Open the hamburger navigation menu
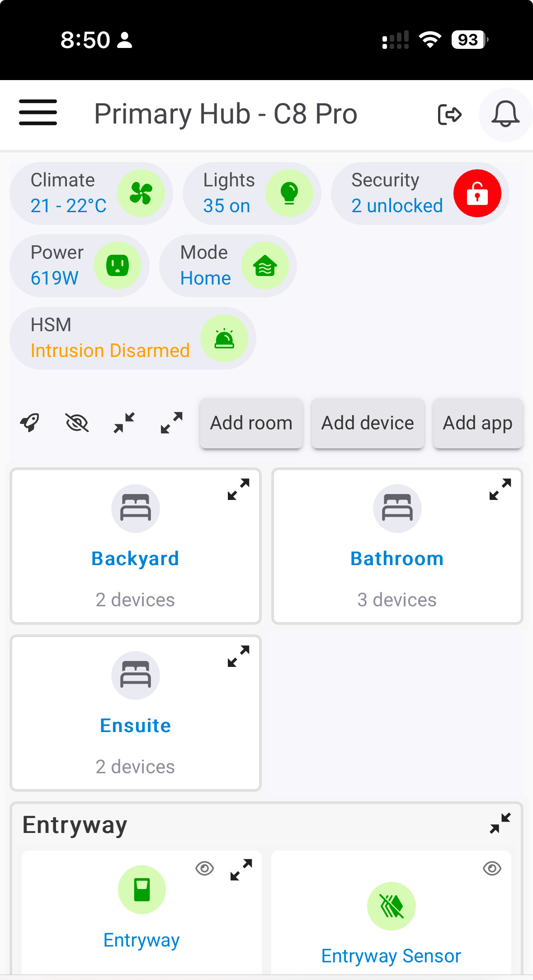Screen dimensions: 533x980 [x=38, y=113]
